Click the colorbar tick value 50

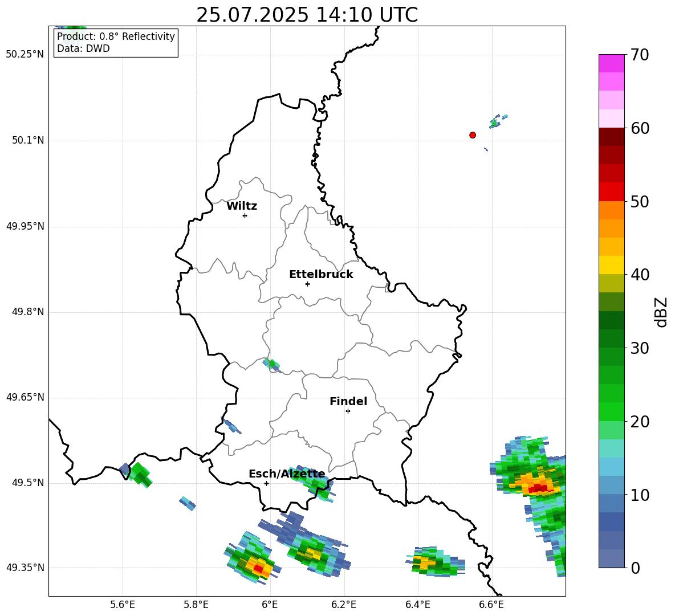(x=640, y=201)
